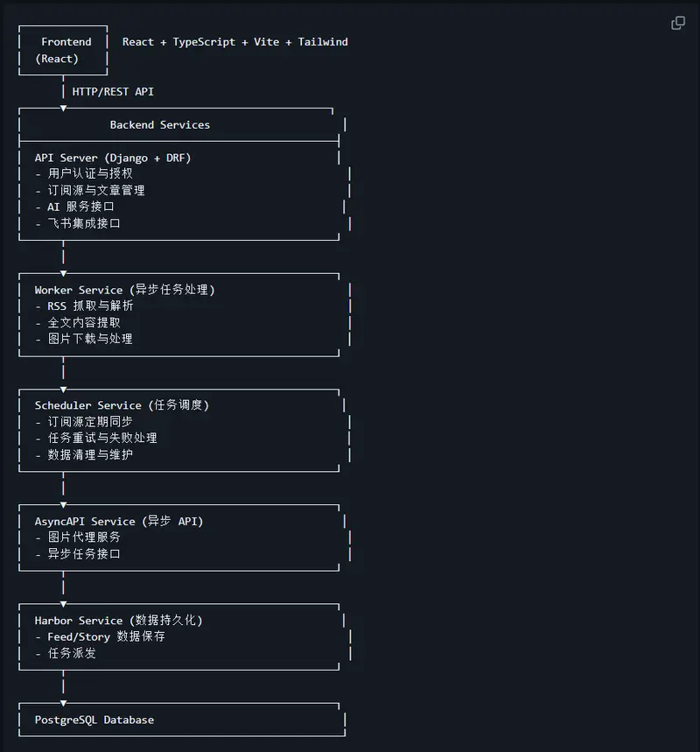Click the React + TypeScript + Vite + Tailwind text

234,42
